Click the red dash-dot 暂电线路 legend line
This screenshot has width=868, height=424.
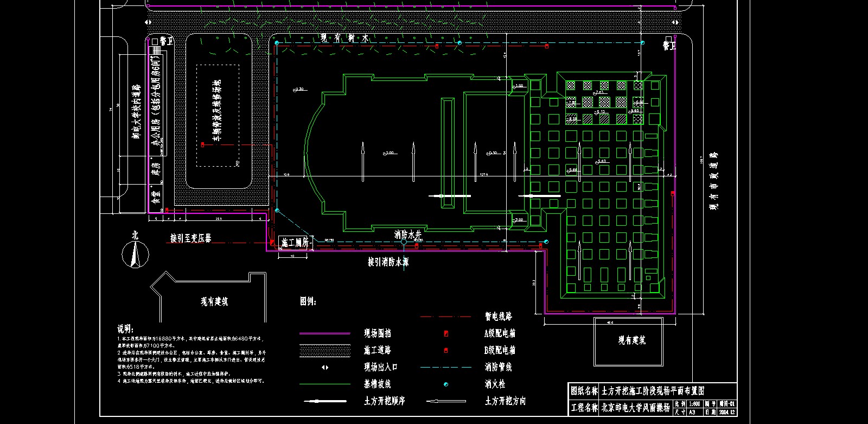click(446, 316)
